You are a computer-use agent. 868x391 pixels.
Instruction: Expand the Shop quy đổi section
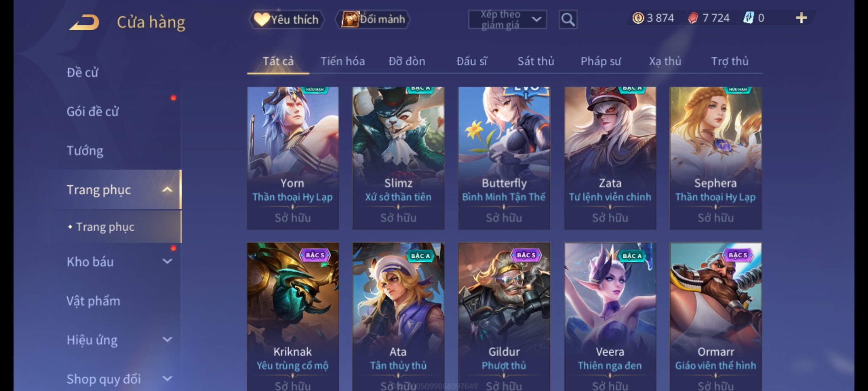click(x=167, y=378)
